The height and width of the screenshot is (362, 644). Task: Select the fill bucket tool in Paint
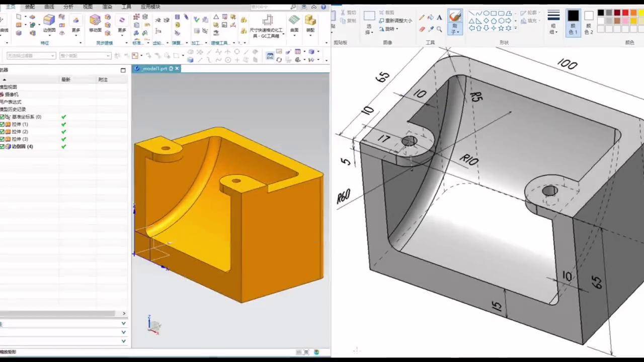[x=431, y=18]
